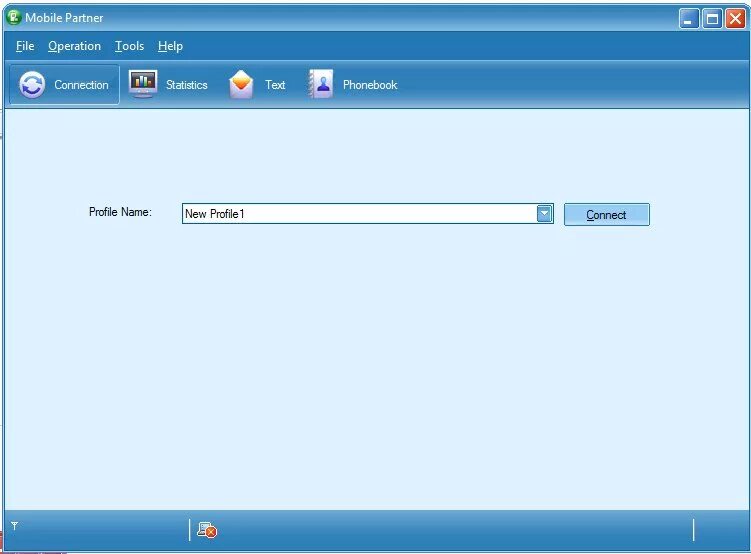Click the Text envelope icon
The height and width of the screenshot is (554, 751).
241,84
